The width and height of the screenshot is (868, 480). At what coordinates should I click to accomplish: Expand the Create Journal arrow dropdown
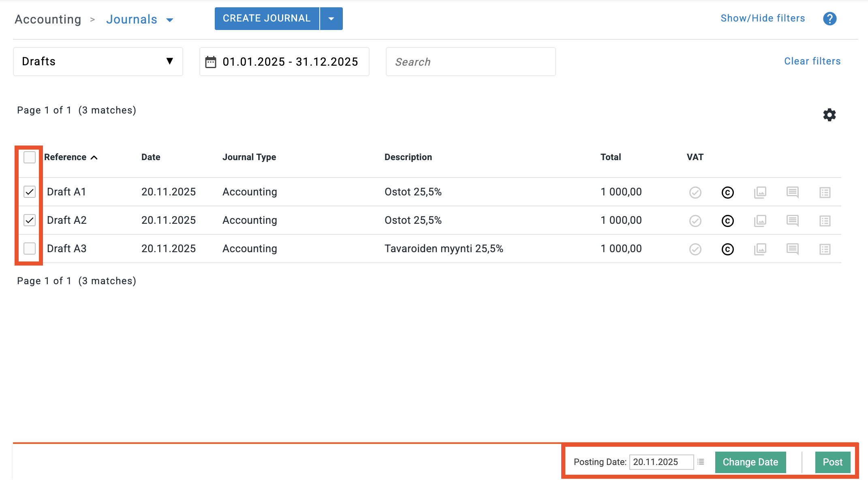pos(331,19)
